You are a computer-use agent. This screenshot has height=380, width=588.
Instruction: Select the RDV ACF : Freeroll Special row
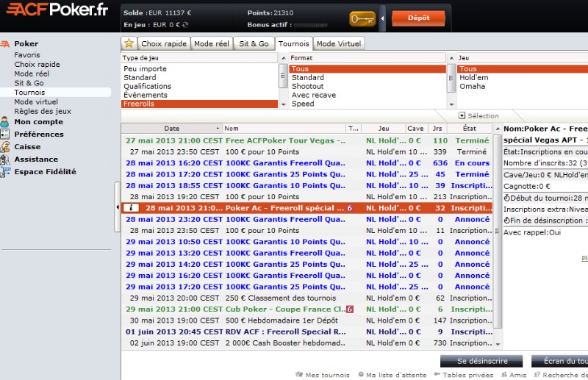(x=307, y=331)
